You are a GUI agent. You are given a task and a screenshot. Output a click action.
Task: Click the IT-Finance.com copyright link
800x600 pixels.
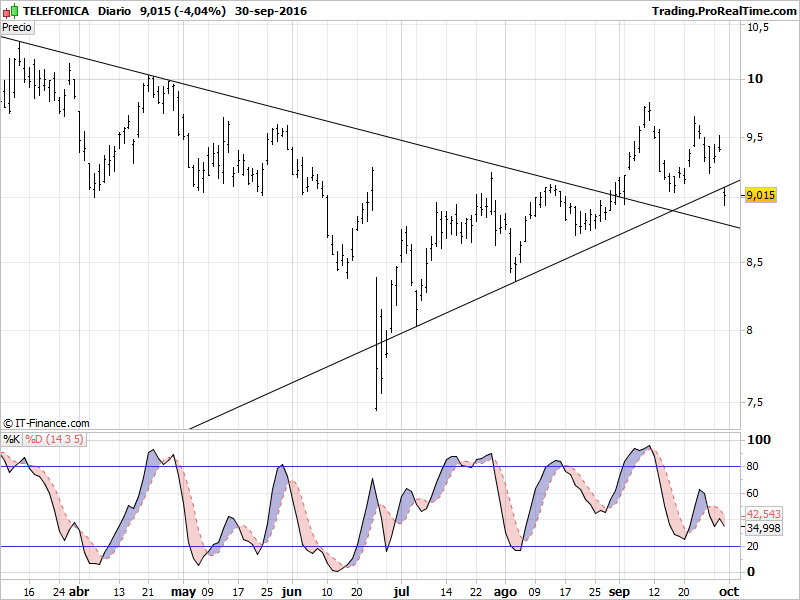coord(47,424)
